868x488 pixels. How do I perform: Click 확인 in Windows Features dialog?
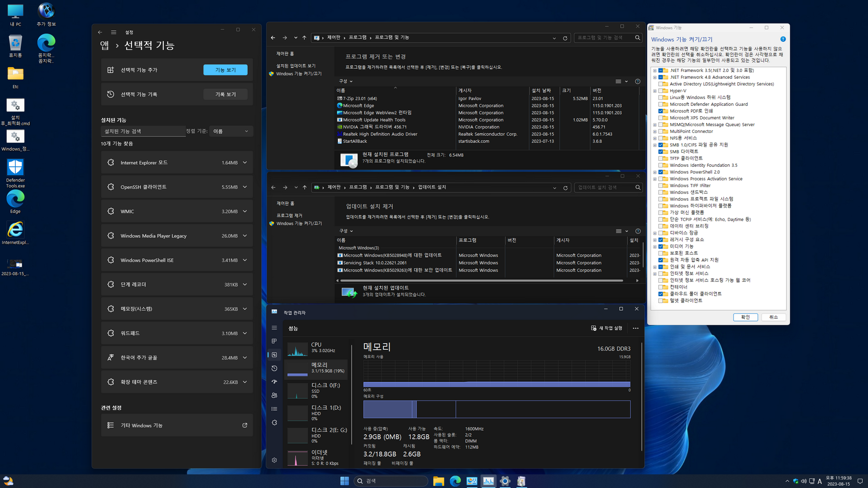pos(745,317)
